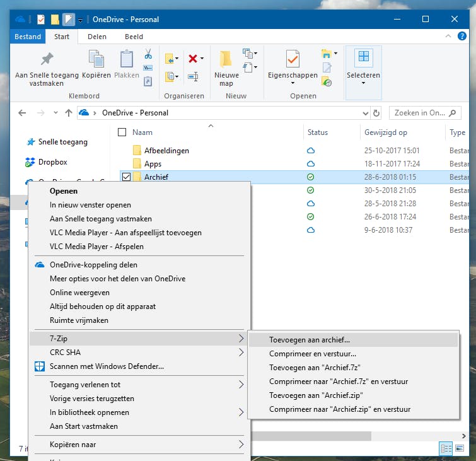
Task: Click the rename icon in Organiseren
Action: point(193,76)
